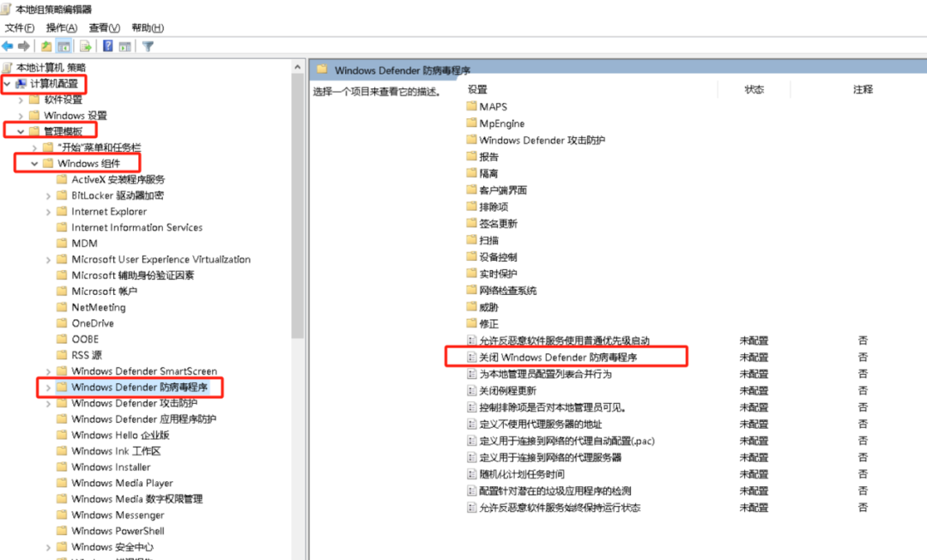This screenshot has width=927, height=560.
Task: Select Windows Ink 工作区 tree item
Action: (116, 451)
